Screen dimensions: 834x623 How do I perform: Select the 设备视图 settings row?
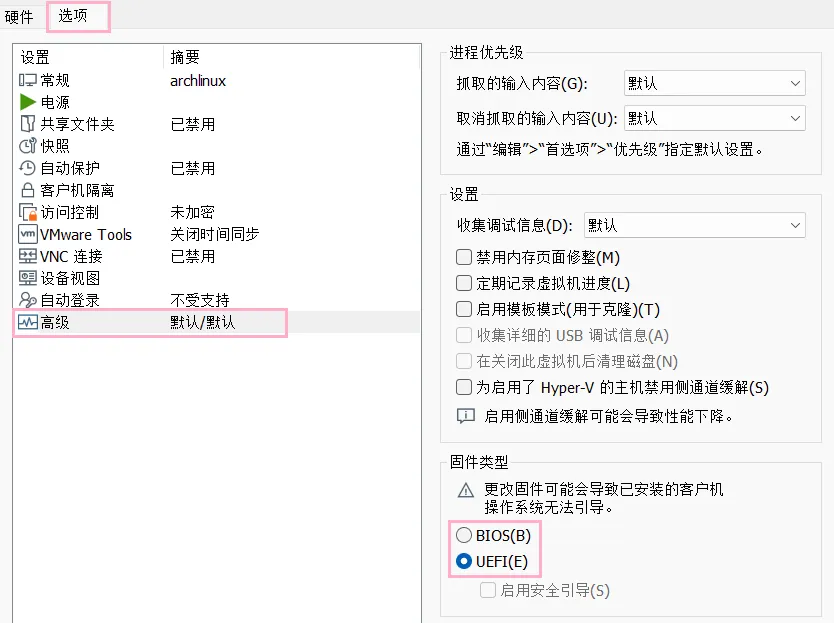click(x=216, y=278)
